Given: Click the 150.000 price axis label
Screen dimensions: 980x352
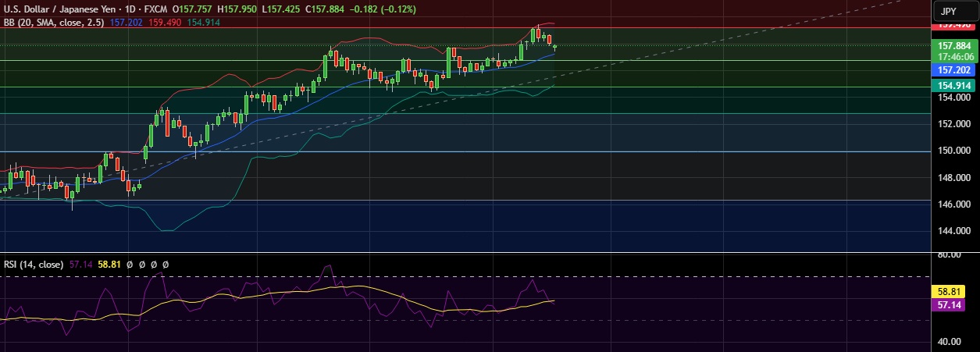Looking at the screenshot, I should pyautogui.click(x=954, y=151).
